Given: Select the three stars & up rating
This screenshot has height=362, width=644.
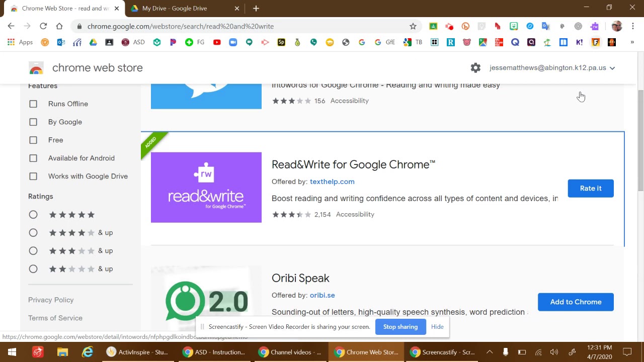Looking at the screenshot, I should 33,251.
